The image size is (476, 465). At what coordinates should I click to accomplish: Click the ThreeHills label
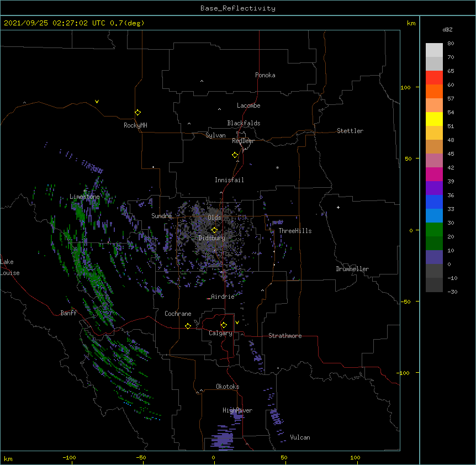(295, 231)
